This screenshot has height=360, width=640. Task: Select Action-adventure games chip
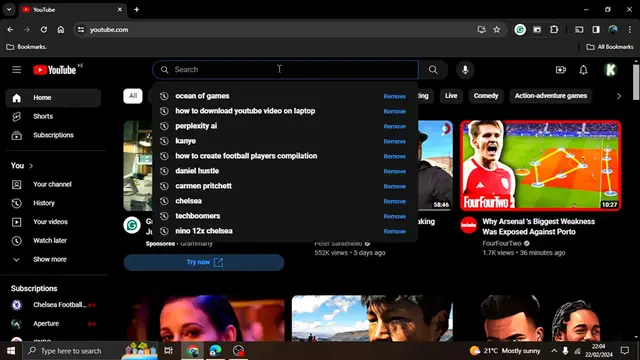tap(551, 96)
